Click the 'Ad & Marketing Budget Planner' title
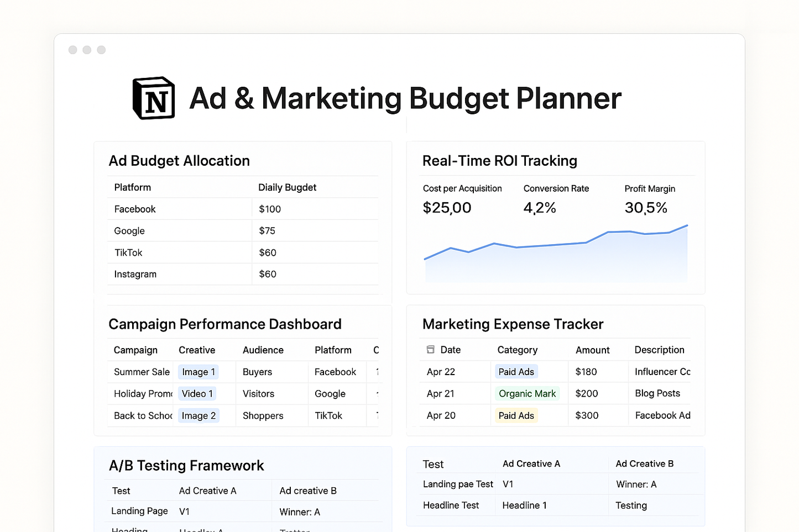The height and width of the screenshot is (532, 799). pyautogui.click(x=405, y=99)
